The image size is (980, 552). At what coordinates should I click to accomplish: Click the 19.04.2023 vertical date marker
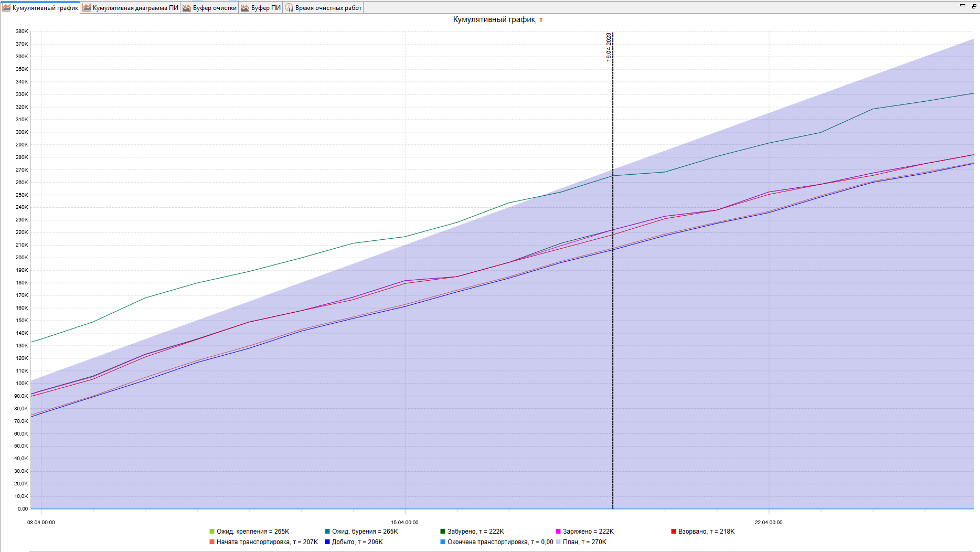tap(612, 270)
